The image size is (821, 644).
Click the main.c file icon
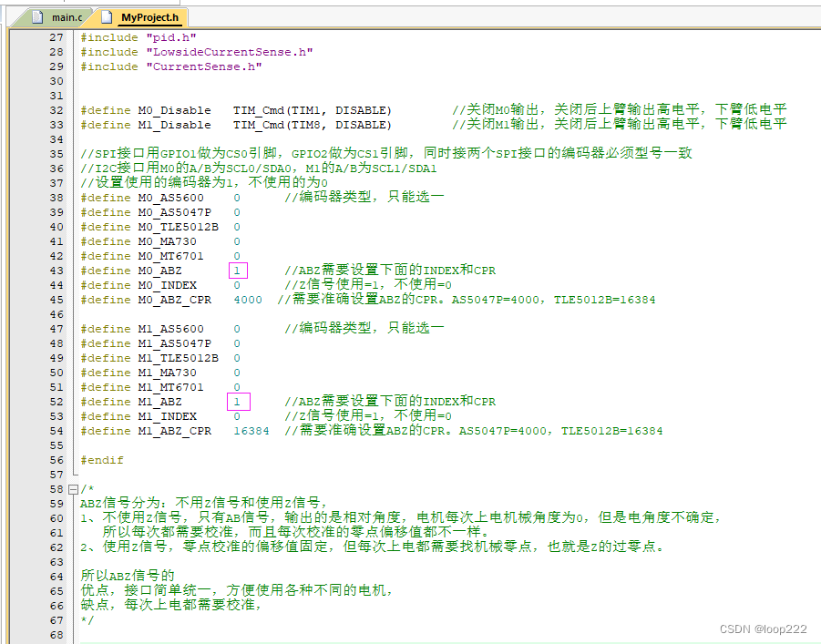coord(37,17)
